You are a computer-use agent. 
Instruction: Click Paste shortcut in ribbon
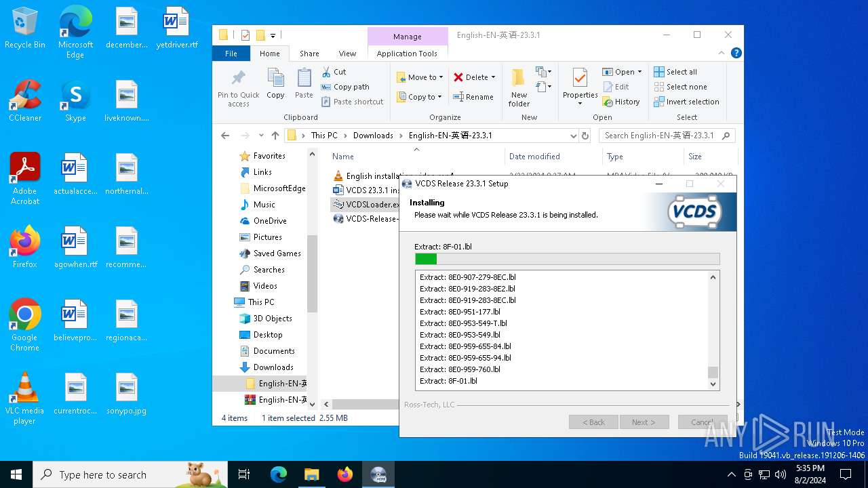pos(352,102)
